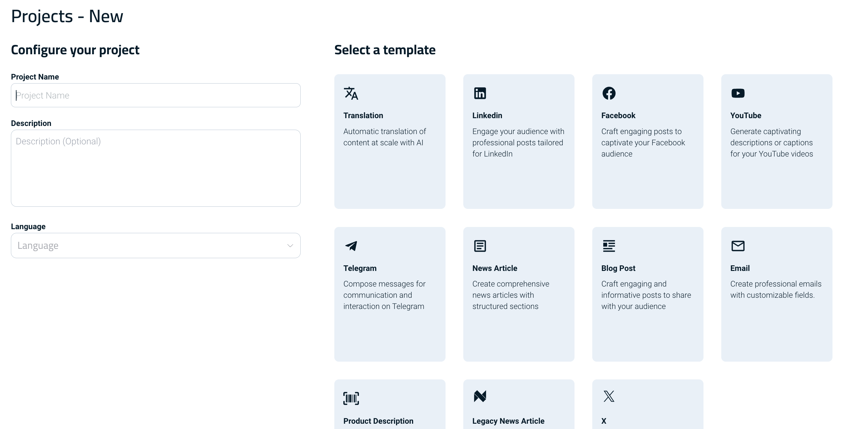Select the Email template description
This screenshot has width=868, height=429.
[776, 289]
